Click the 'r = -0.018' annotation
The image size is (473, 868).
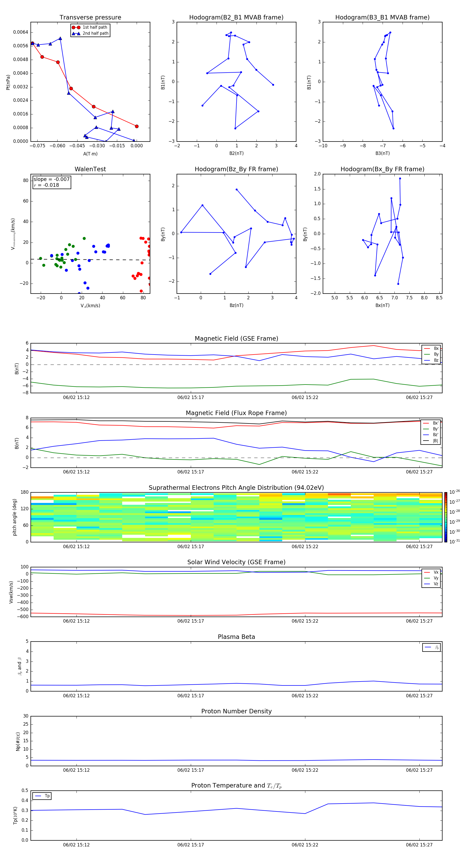(x=47, y=185)
